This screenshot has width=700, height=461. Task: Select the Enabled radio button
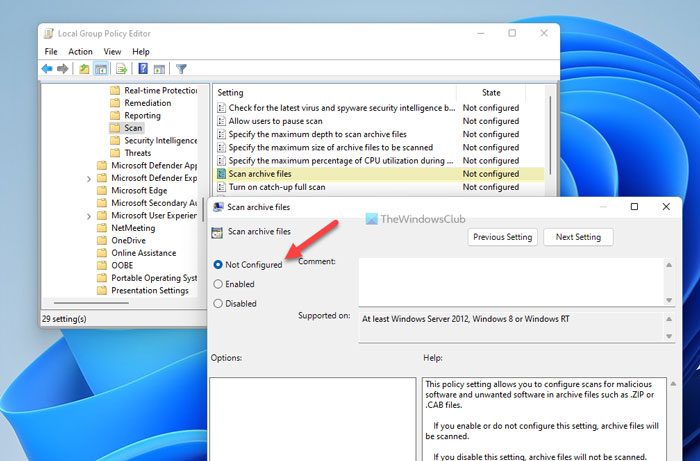218,284
